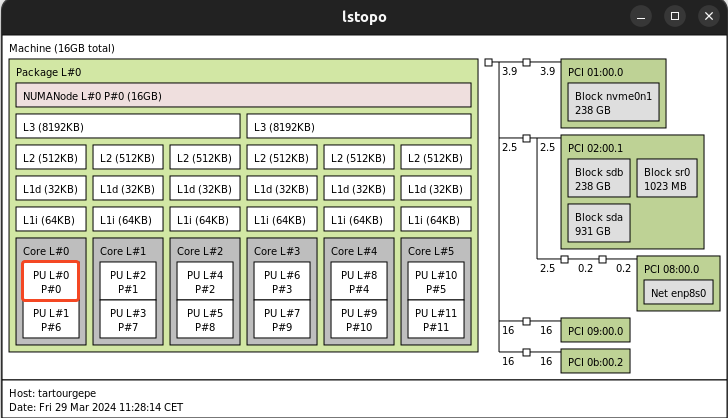The image size is (728, 418).
Task: Click the first L3 (8192KB) cache box
Action: click(128, 127)
